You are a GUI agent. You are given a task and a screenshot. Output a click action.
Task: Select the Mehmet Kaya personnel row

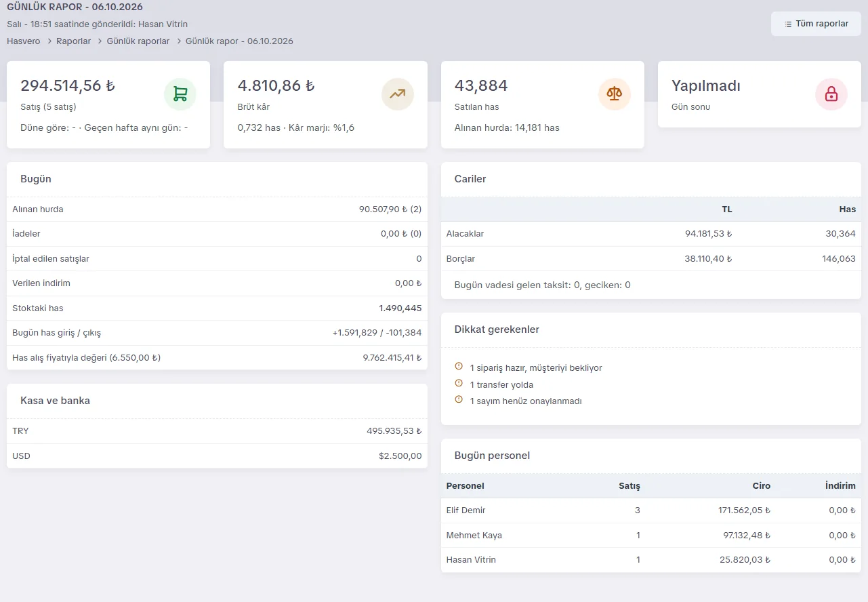tap(651, 536)
